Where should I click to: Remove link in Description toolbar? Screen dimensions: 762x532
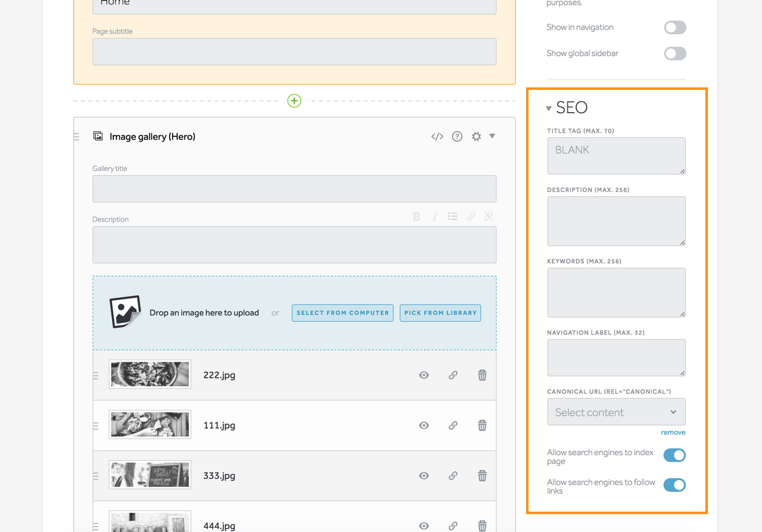pos(489,216)
